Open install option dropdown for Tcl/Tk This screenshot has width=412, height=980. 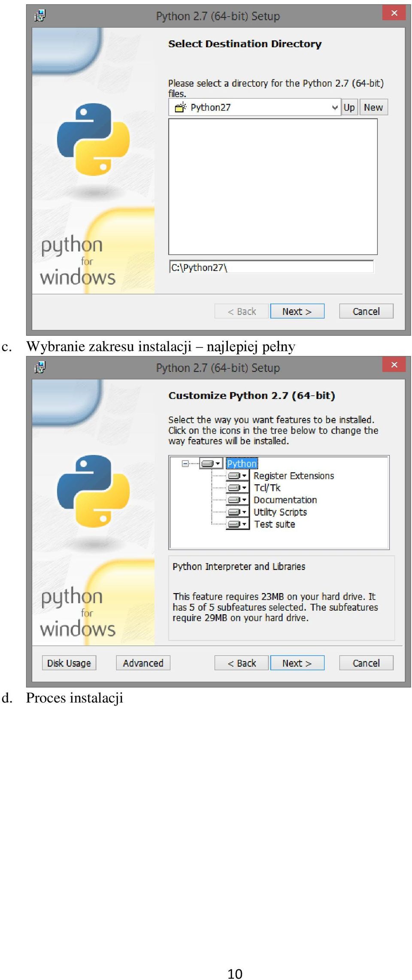tap(238, 488)
